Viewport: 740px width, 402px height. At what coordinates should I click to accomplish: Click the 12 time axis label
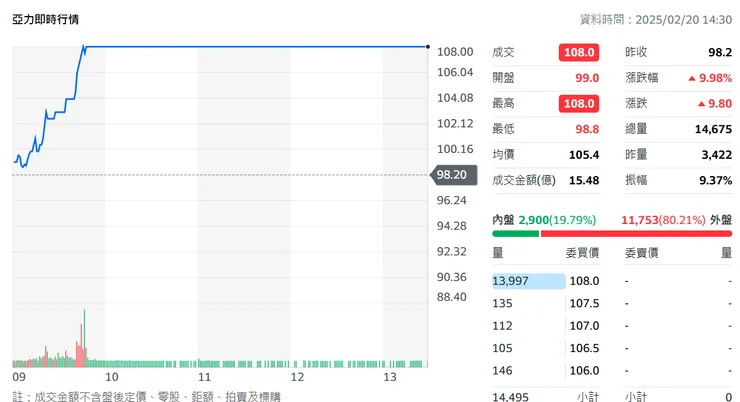click(x=297, y=377)
